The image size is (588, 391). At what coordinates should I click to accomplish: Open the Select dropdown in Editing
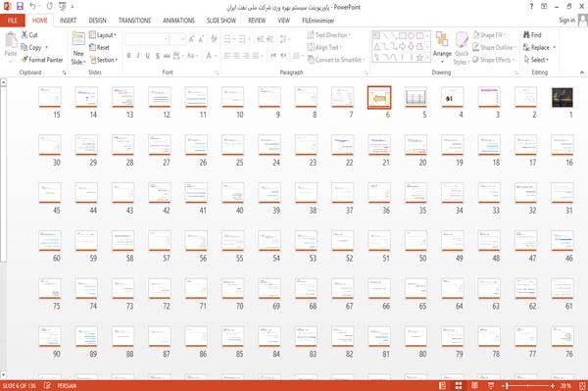pos(536,60)
